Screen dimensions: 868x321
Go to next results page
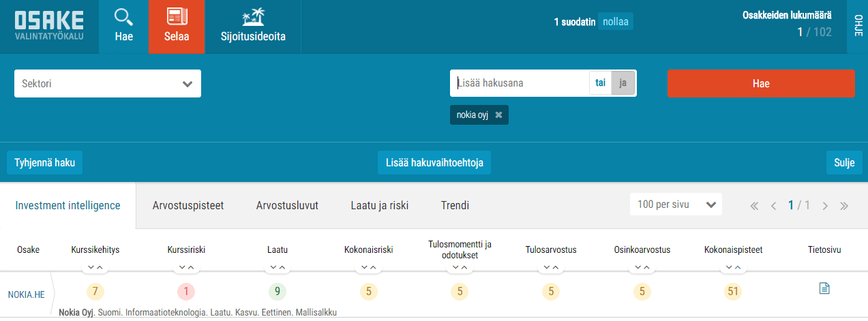825,205
